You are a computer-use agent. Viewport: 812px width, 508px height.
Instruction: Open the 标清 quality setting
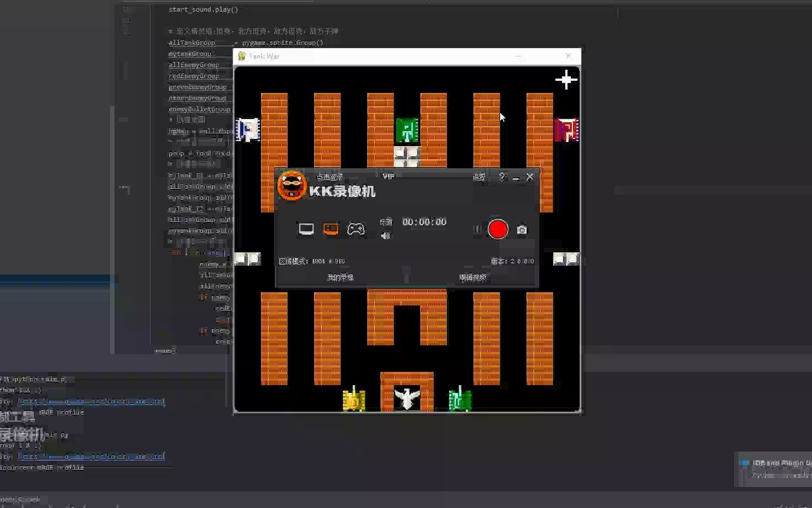386,222
